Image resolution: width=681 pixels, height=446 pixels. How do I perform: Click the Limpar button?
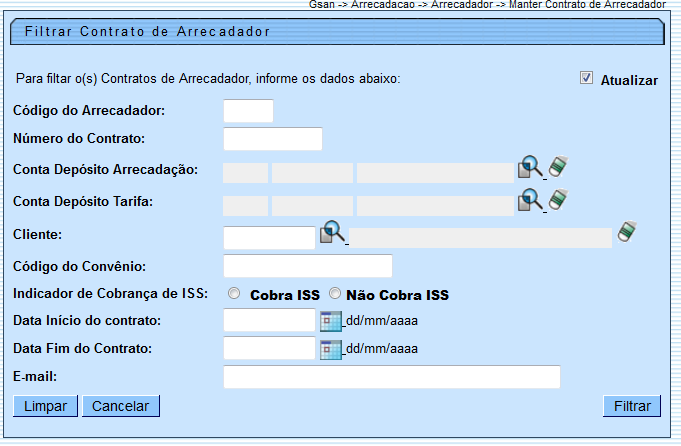click(x=45, y=406)
